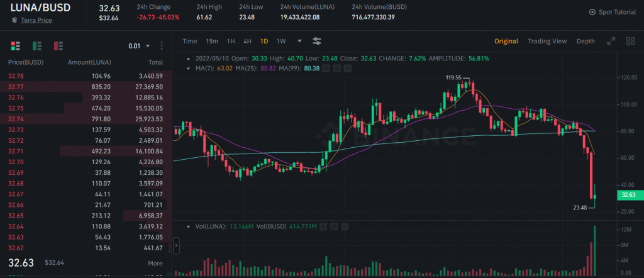Click 24h Volume(LUNA) value 19,433,422.08
Image resolution: width=644 pixels, height=278 pixels.
pyautogui.click(x=300, y=17)
